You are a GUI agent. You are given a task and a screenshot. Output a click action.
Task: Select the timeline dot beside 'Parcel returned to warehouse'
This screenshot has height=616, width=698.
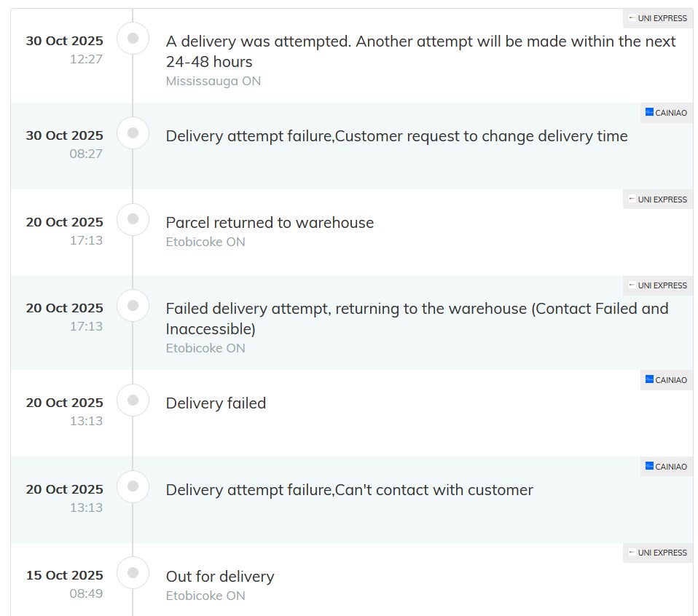pyautogui.click(x=133, y=219)
